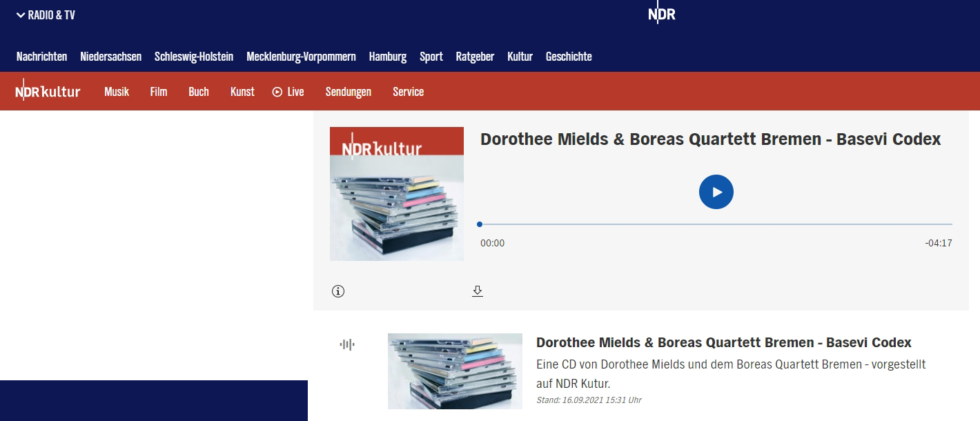
Task: Click the NDR logo at top
Action: pos(661,14)
